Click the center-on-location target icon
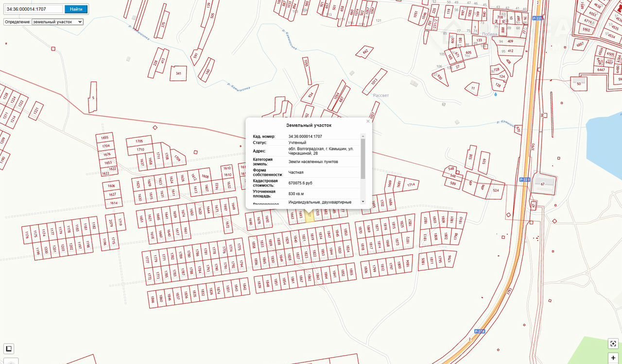The height and width of the screenshot is (364, 622). tap(613, 344)
